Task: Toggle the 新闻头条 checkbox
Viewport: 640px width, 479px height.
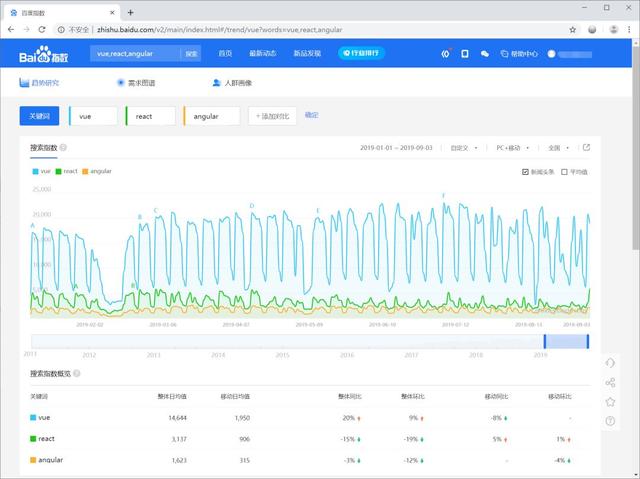Action: [x=525, y=172]
